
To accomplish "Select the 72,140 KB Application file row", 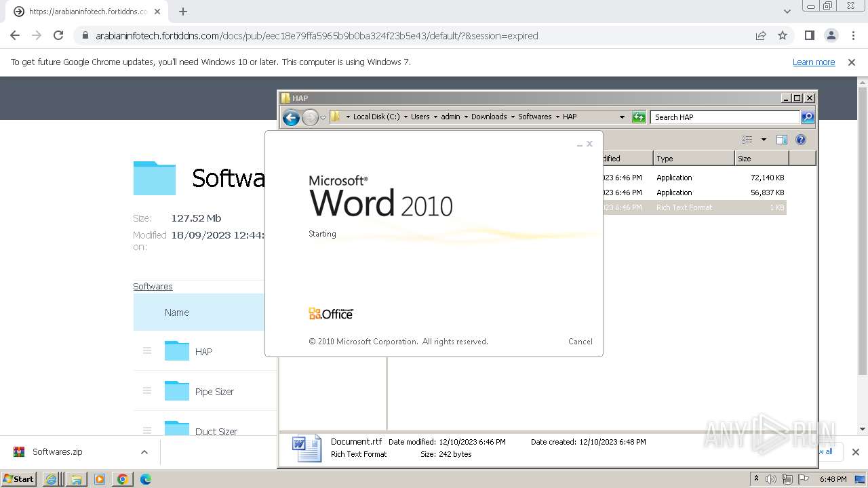I will coord(694,178).
